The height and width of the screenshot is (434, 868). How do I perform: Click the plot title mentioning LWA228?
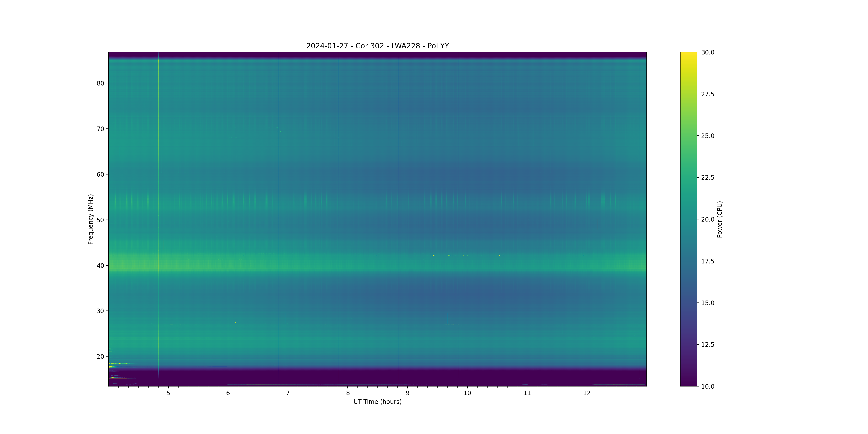pyautogui.click(x=377, y=46)
